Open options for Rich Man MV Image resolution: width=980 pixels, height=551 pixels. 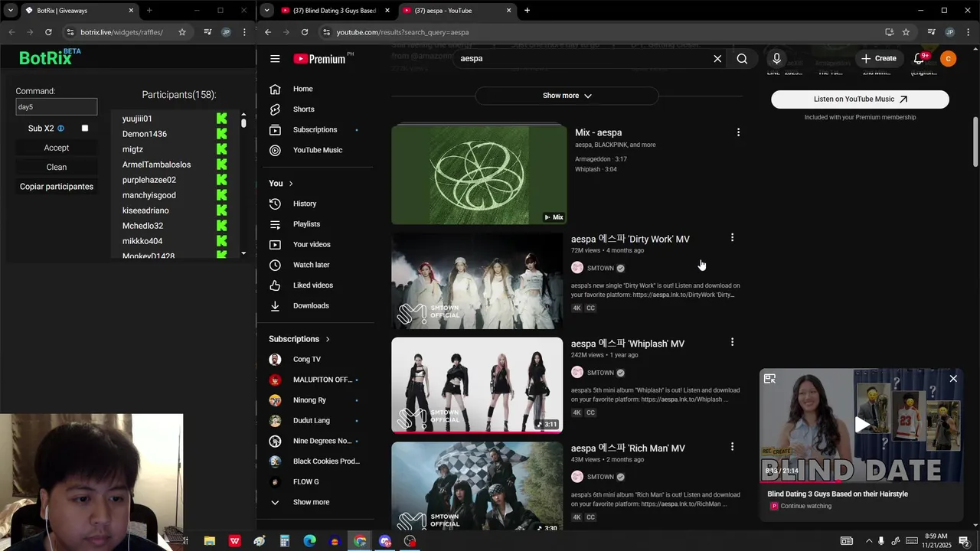[732, 446]
